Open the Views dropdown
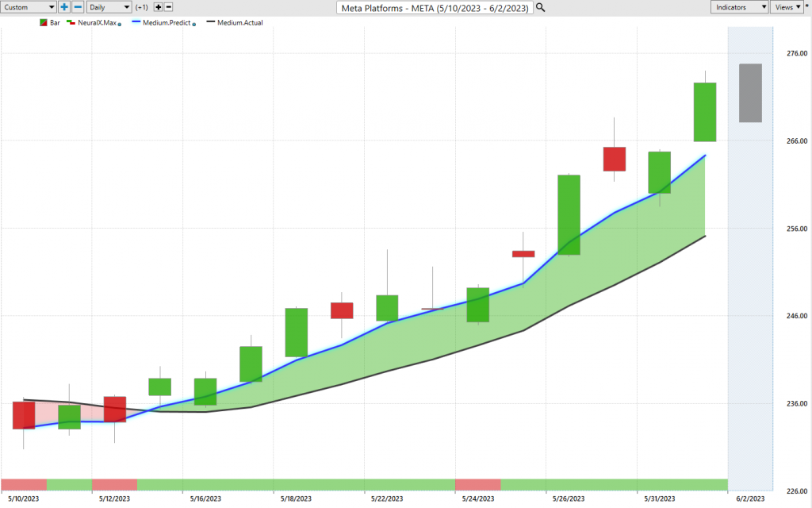 click(787, 7)
